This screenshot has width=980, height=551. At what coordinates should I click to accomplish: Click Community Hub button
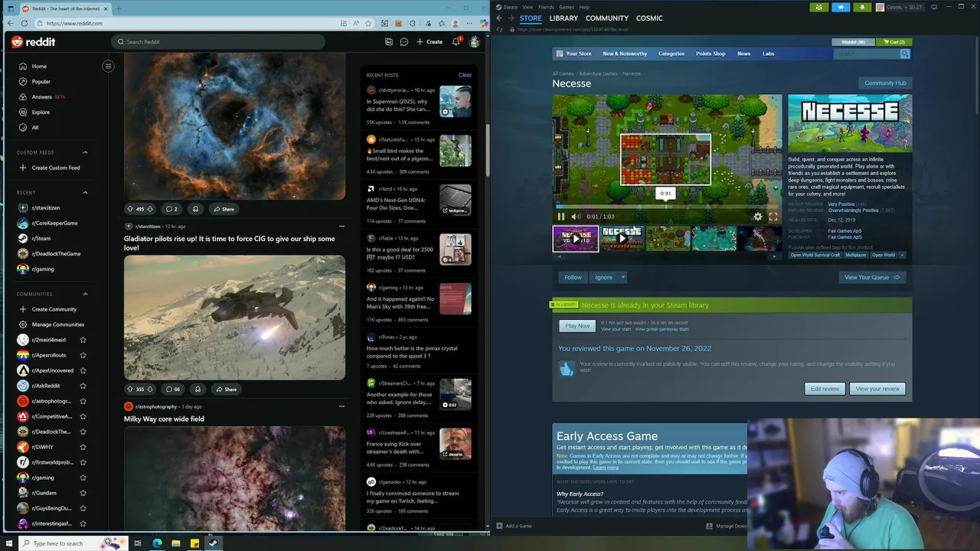[885, 83]
